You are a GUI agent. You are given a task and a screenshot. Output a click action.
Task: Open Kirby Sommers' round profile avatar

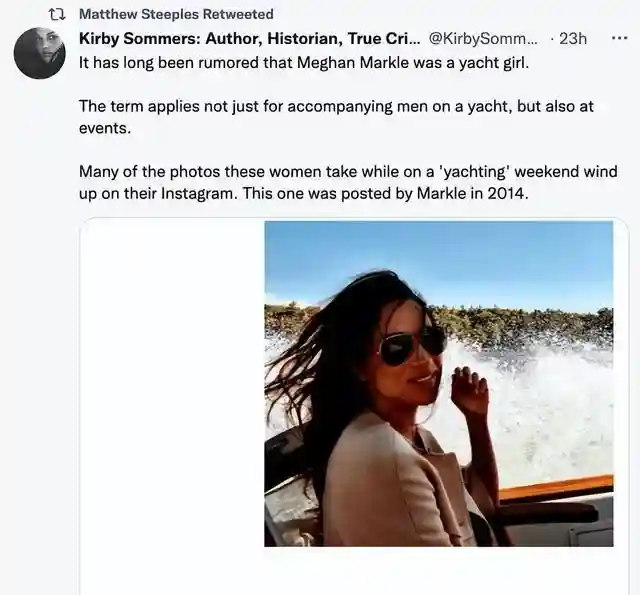click(40, 53)
